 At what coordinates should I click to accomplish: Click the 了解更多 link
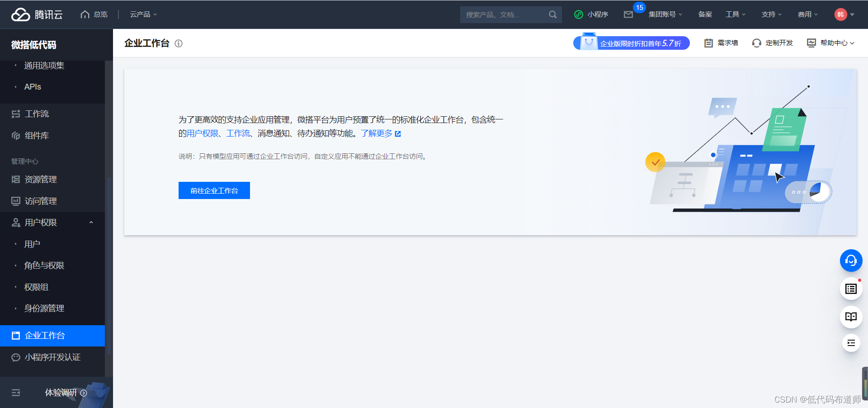pos(377,133)
